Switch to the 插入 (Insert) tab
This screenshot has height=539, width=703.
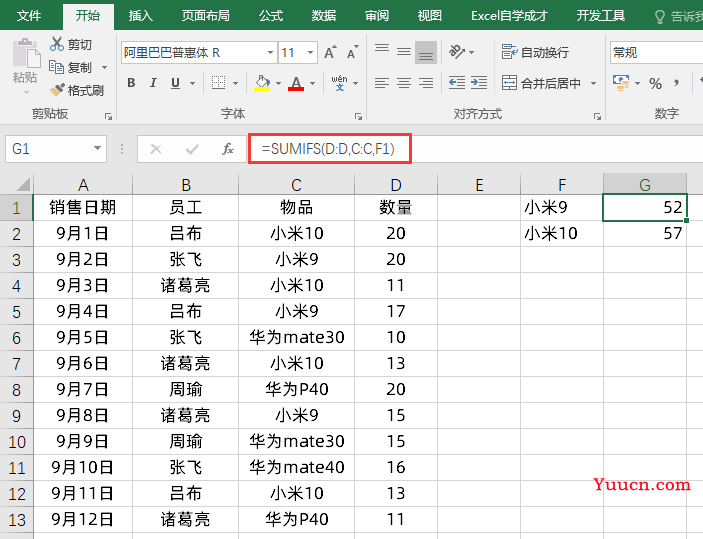140,16
